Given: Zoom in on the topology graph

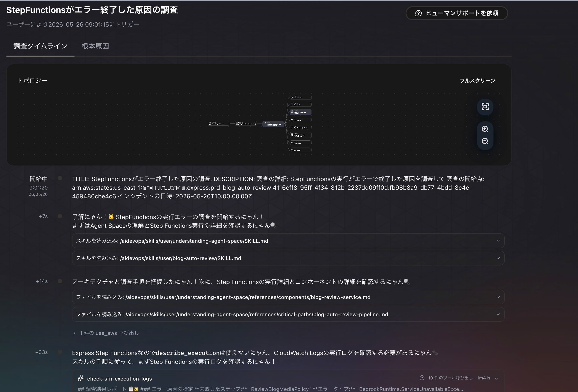Looking at the screenshot, I should 485,129.
